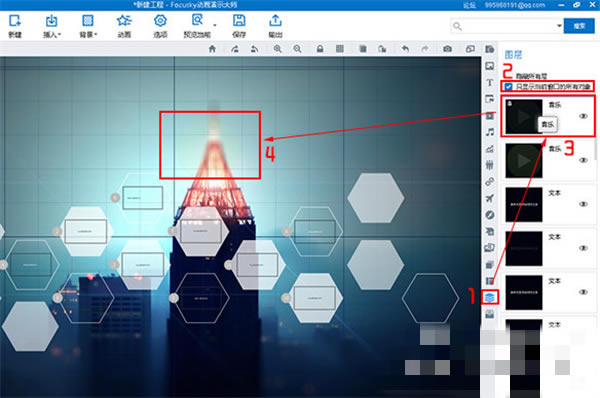600x398 pixels.
Task: Click the paste clipboard icon
Action: (382, 49)
